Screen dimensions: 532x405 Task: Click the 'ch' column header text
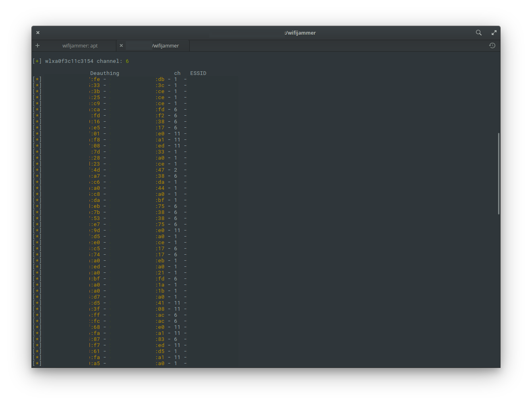click(x=177, y=73)
